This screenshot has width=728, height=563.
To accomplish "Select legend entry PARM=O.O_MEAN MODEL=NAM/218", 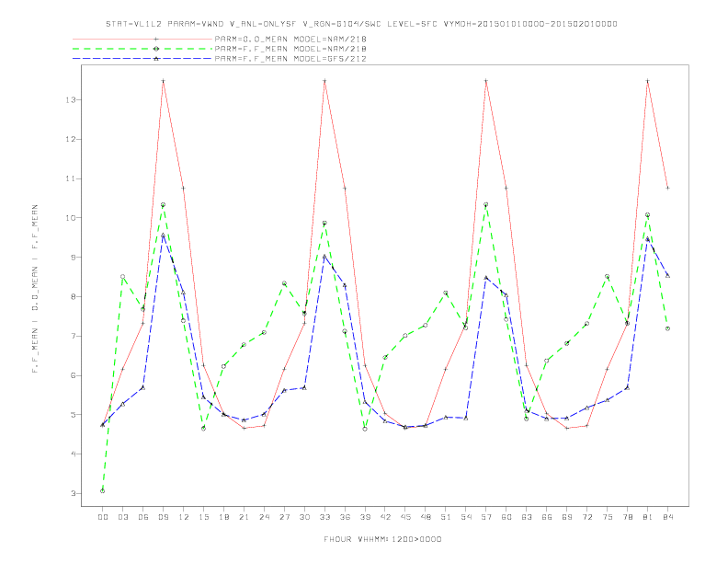I will click(x=290, y=39).
